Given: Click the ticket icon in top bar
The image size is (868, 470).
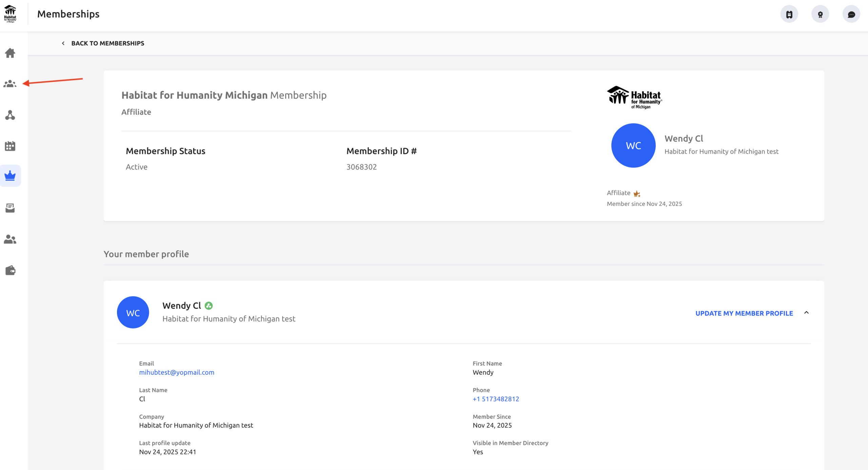Looking at the screenshot, I should (x=789, y=14).
